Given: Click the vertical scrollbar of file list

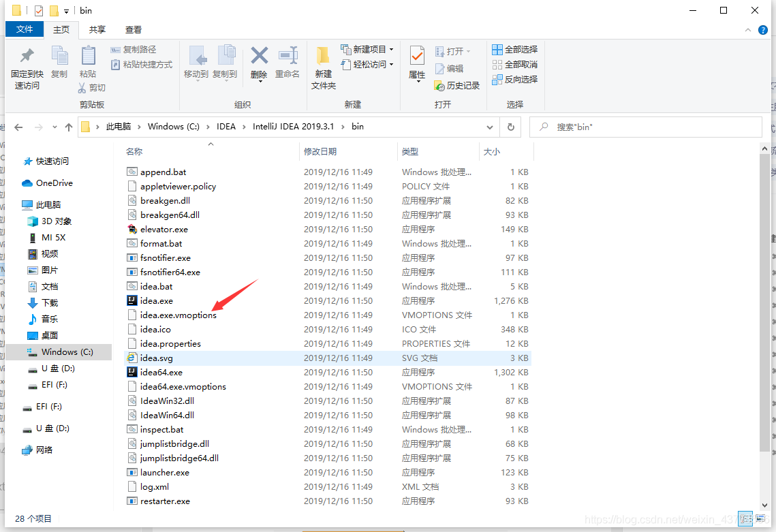Looking at the screenshot, I should pos(764,302).
